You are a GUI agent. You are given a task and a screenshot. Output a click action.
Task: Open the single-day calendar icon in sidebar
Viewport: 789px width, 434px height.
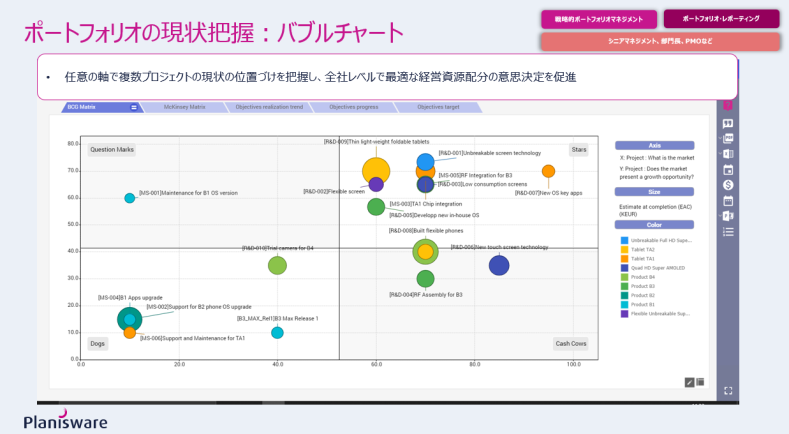point(728,170)
